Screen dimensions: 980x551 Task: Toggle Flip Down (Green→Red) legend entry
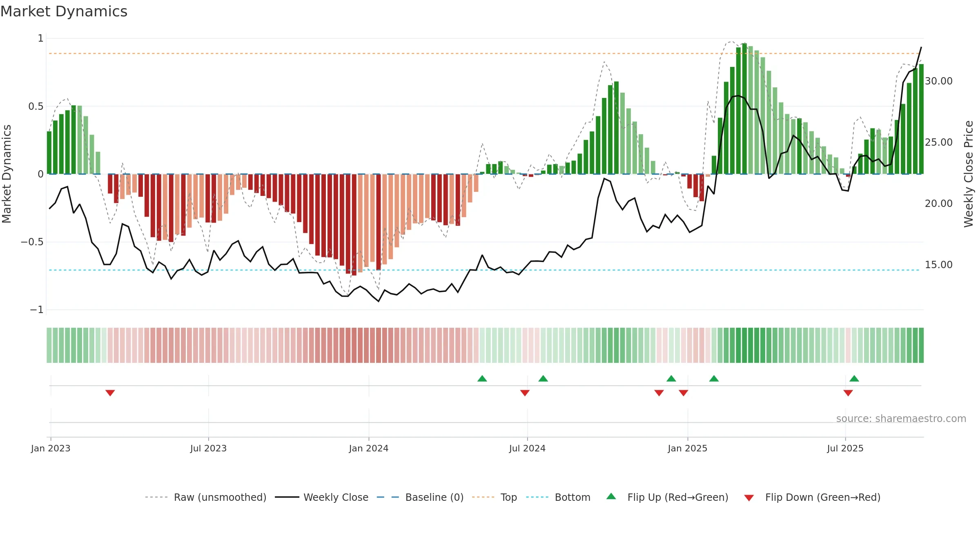[x=812, y=497]
